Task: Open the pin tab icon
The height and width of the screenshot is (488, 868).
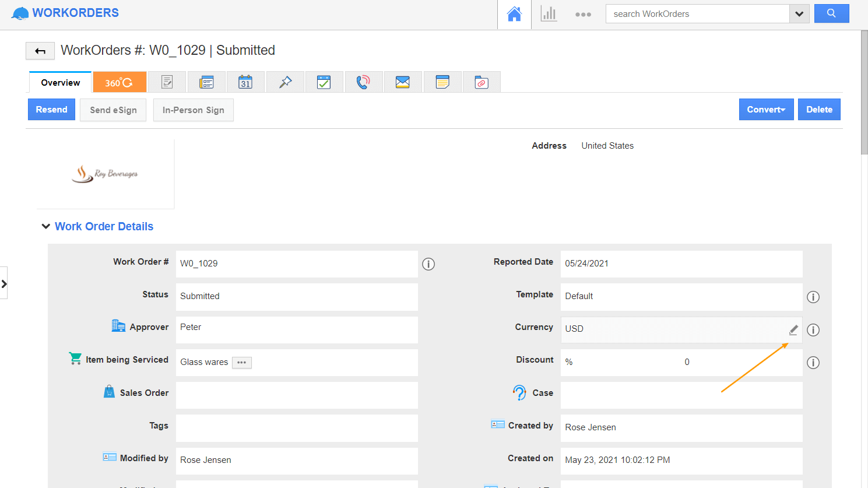Action: [x=285, y=82]
